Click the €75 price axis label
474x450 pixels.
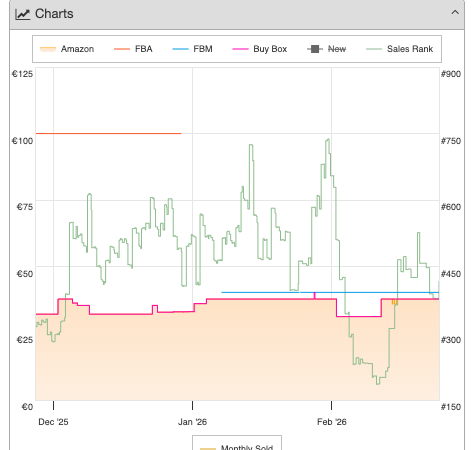tap(25, 207)
